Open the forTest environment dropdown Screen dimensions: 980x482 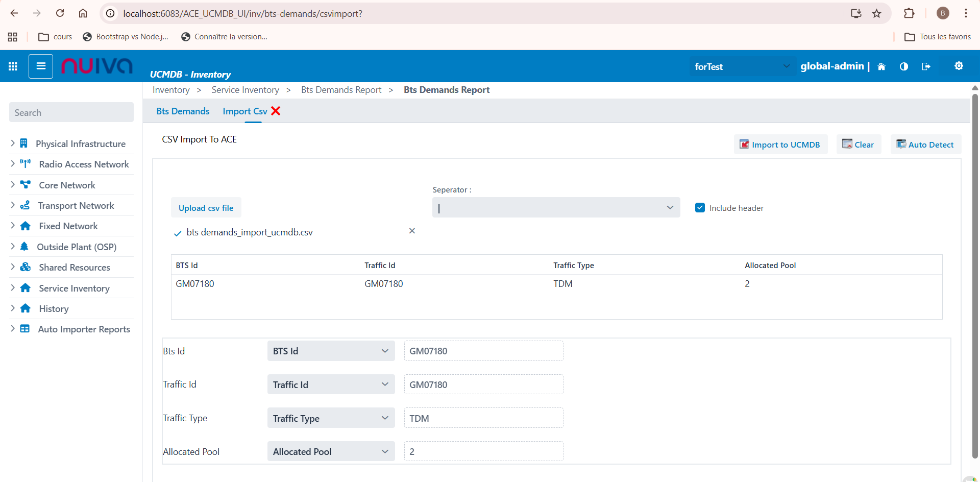click(742, 66)
